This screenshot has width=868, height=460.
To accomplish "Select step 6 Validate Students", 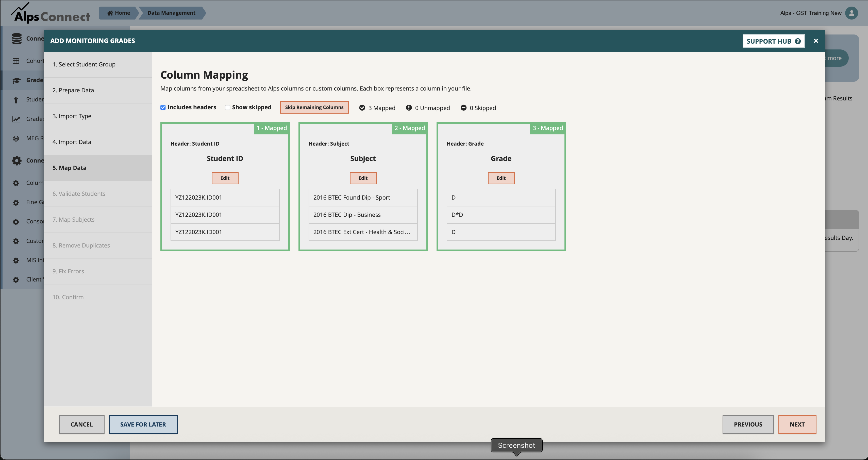I will [x=98, y=194].
